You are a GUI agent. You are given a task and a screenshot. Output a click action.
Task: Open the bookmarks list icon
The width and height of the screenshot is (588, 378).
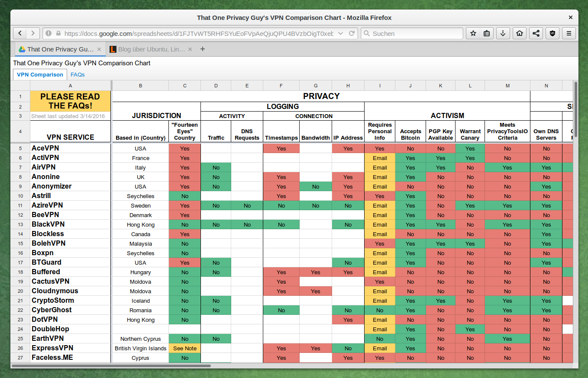tap(487, 33)
